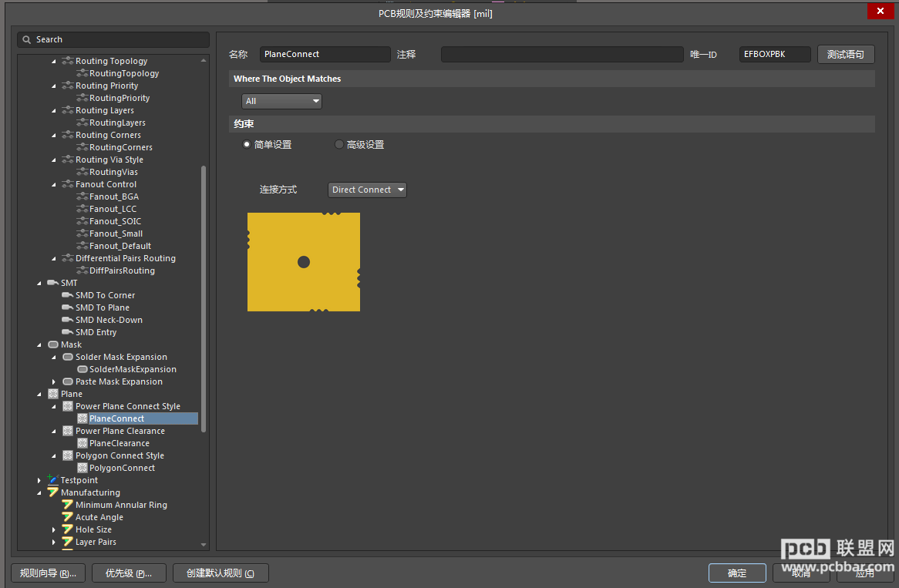Click the 取消 button
This screenshot has width=899, height=588.
(801, 573)
